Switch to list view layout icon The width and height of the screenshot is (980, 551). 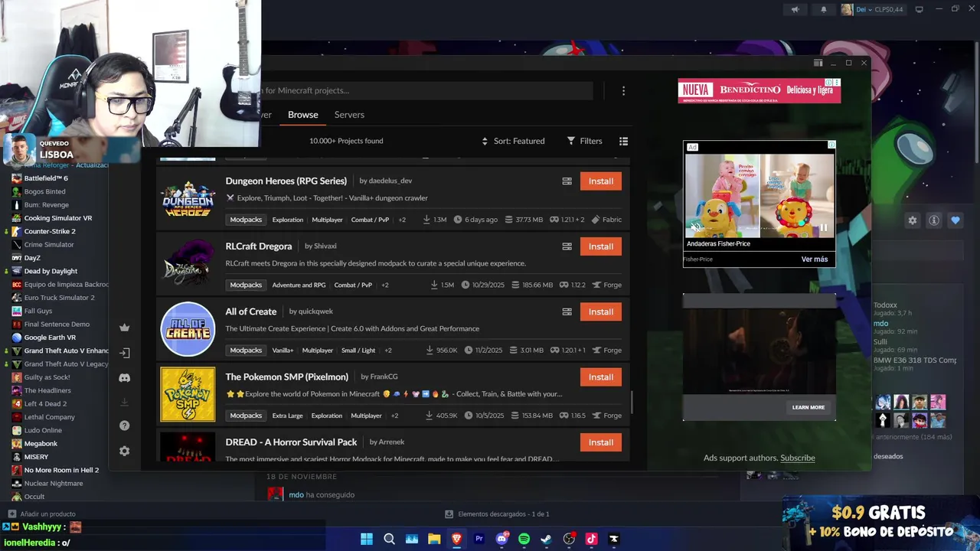(x=623, y=141)
